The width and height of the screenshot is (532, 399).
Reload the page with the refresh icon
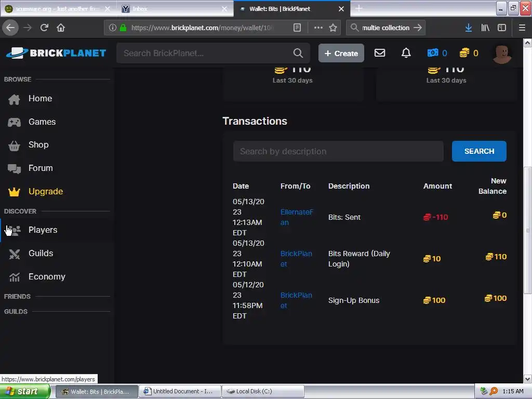44,28
